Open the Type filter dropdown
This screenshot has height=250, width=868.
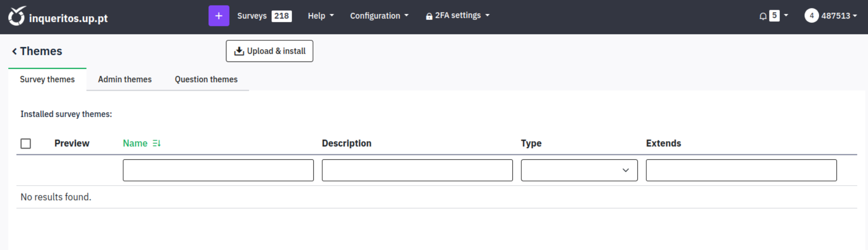click(579, 170)
